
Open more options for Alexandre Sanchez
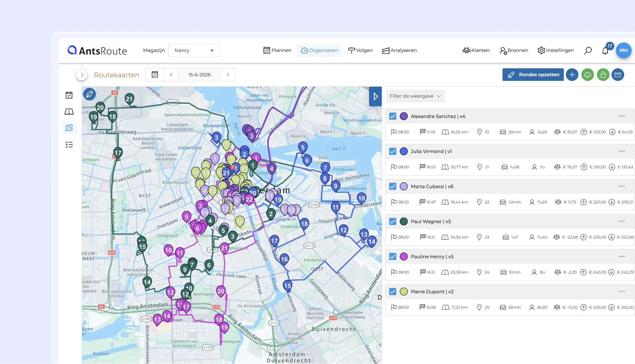(622, 116)
